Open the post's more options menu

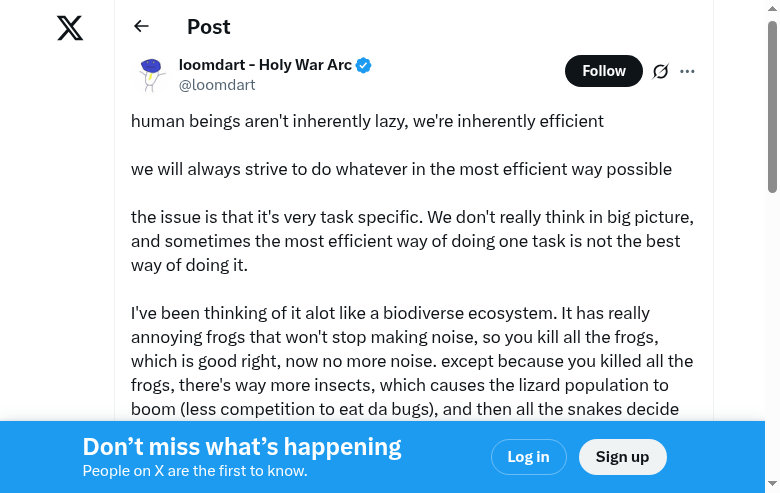point(687,71)
